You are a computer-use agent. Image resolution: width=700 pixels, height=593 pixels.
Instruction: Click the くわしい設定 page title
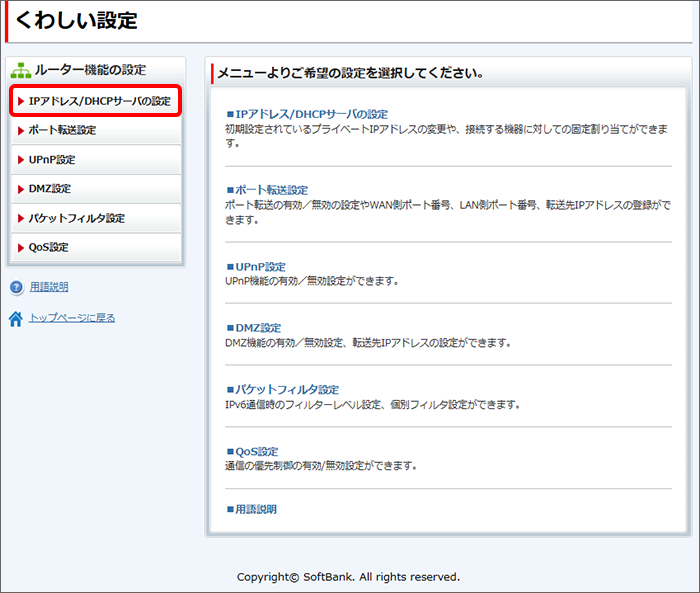[76, 21]
